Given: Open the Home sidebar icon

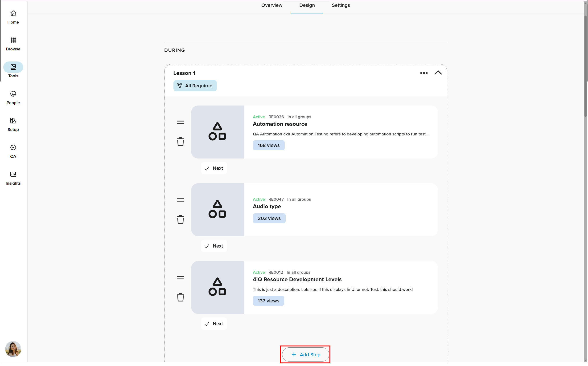Looking at the screenshot, I should pos(13,17).
